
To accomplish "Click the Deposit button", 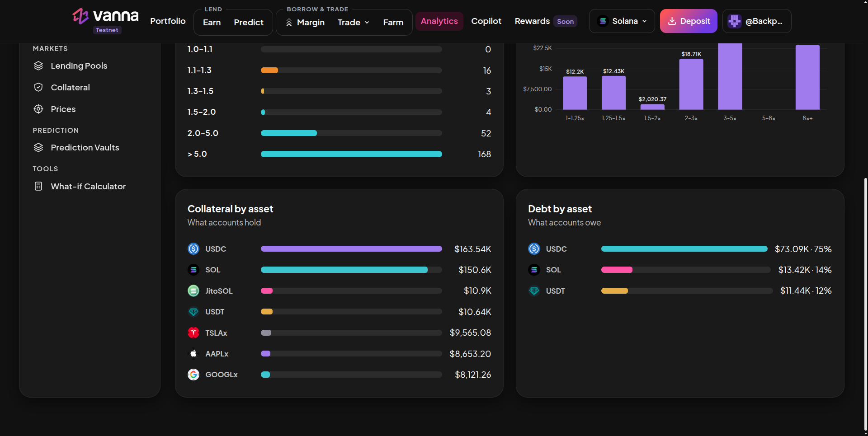I will [x=689, y=21].
